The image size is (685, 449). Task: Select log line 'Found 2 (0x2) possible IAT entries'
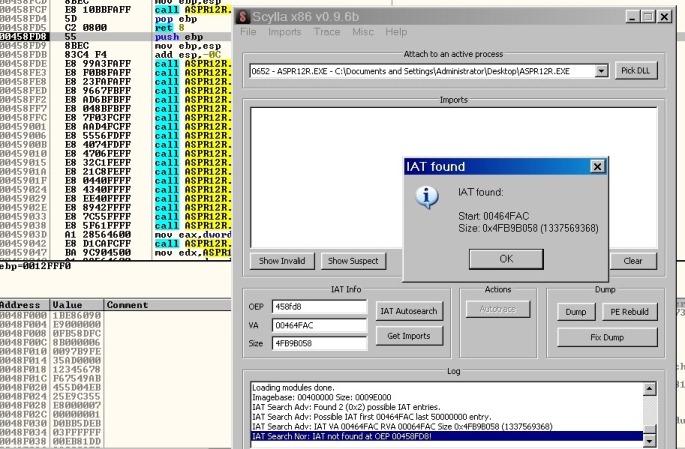tap(447, 407)
